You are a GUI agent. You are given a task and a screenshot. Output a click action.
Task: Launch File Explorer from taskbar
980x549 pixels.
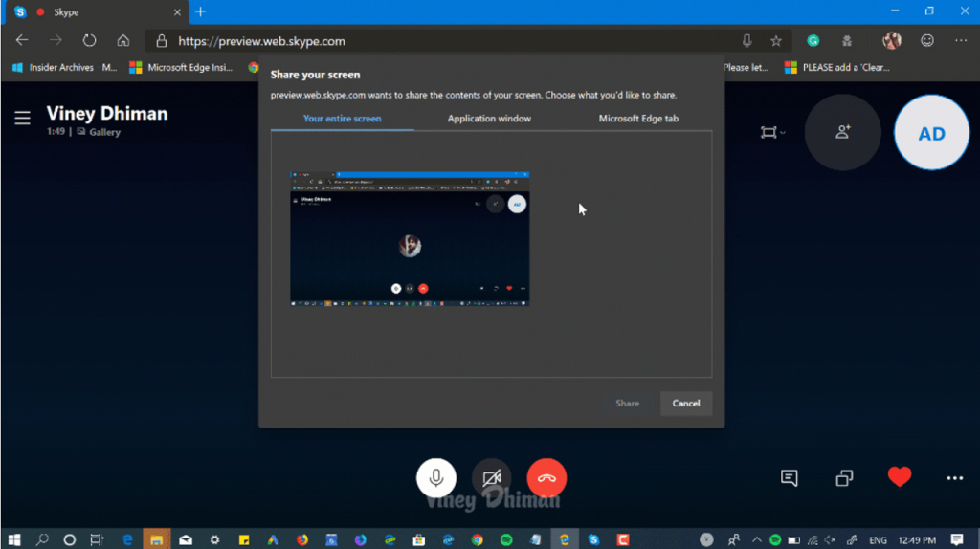tap(156, 539)
